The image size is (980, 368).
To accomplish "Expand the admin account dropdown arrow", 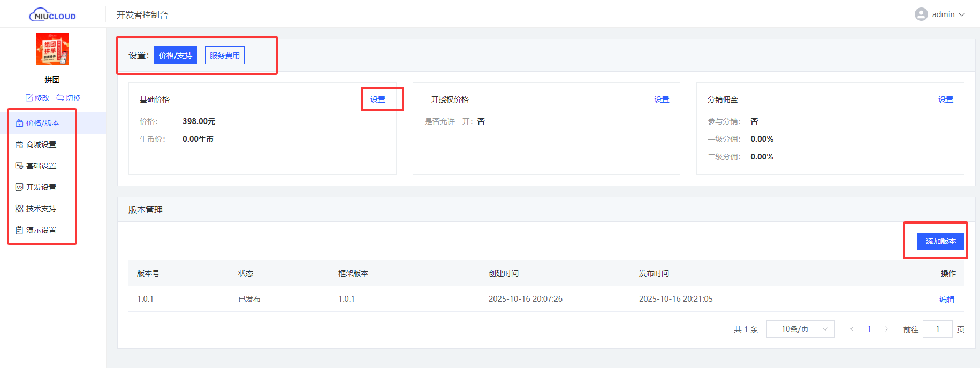I will click(x=962, y=14).
